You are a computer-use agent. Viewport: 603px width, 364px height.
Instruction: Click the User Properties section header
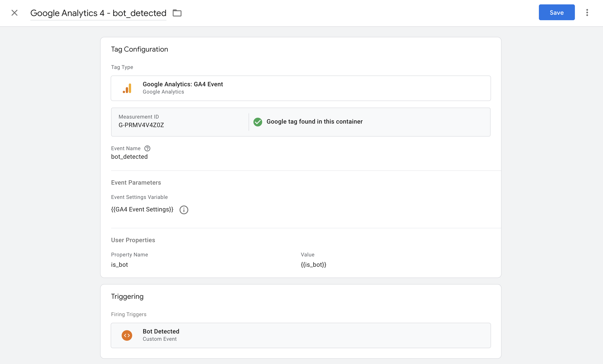click(133, 240)
